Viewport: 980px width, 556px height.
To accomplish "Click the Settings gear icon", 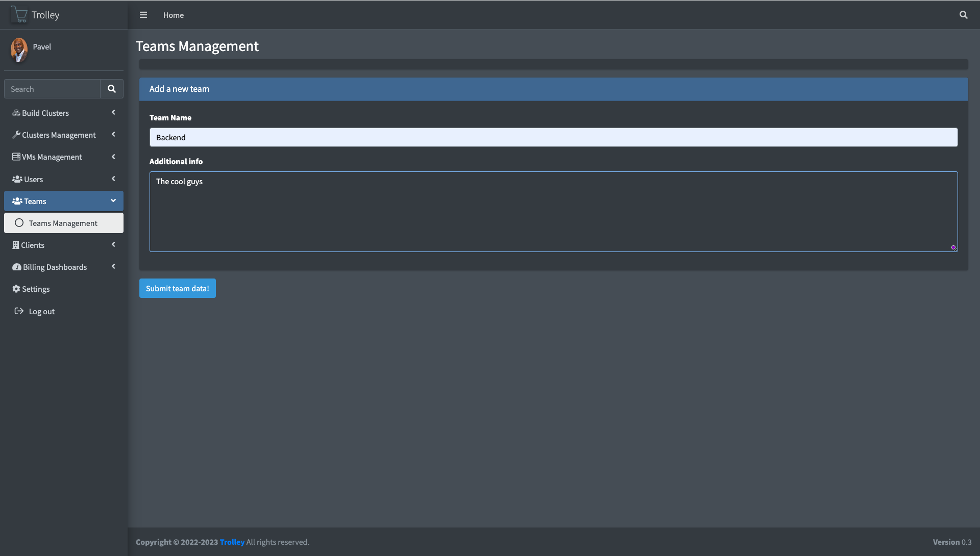I will (16, 289).
